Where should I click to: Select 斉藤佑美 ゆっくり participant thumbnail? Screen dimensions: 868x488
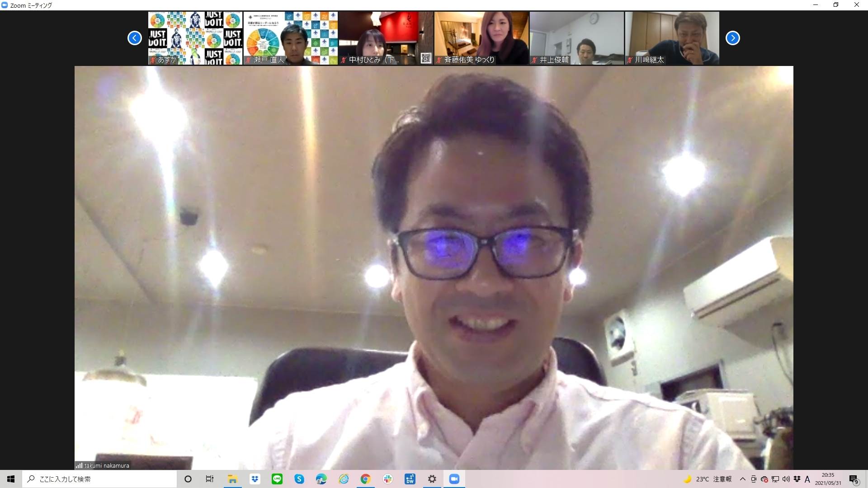pos(481,38)
